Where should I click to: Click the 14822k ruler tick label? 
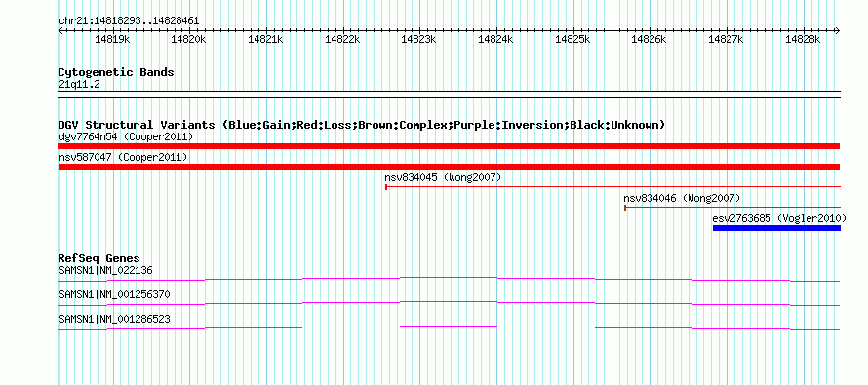pos(342,39)
